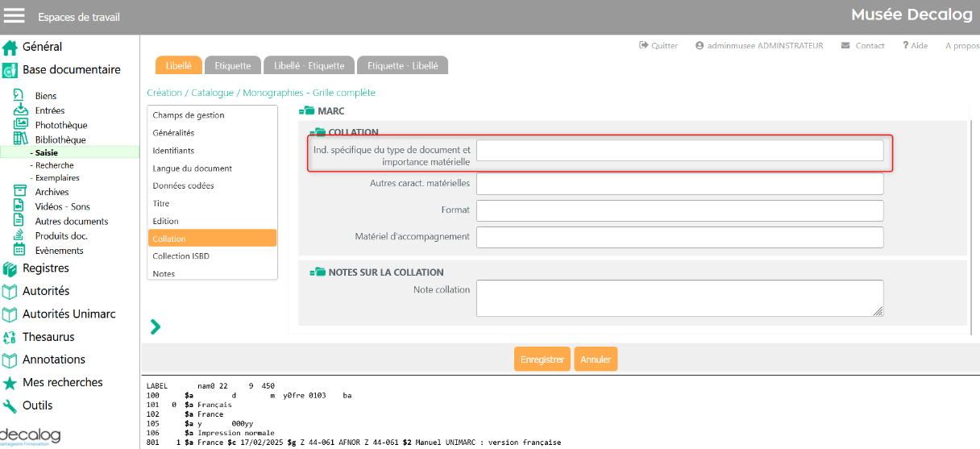
Task: Expand panel with green chevron arrow
Action: [156, 326]
